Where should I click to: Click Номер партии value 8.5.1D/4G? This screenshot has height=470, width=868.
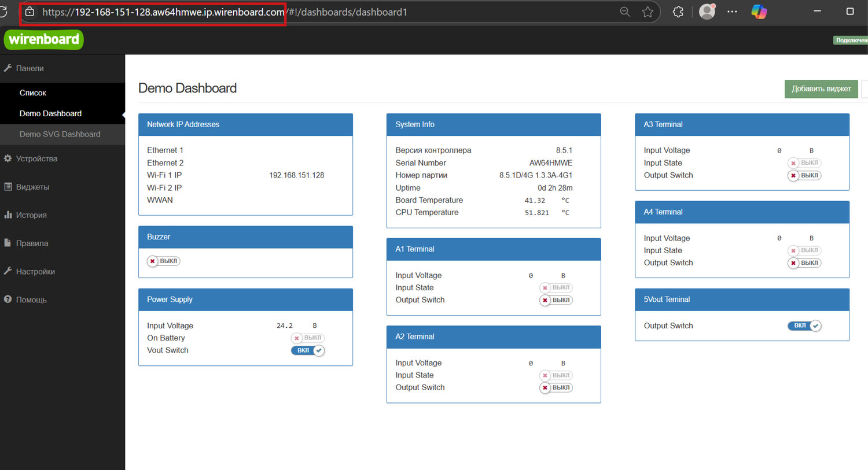pyautogui.click(x=536, y=175)
